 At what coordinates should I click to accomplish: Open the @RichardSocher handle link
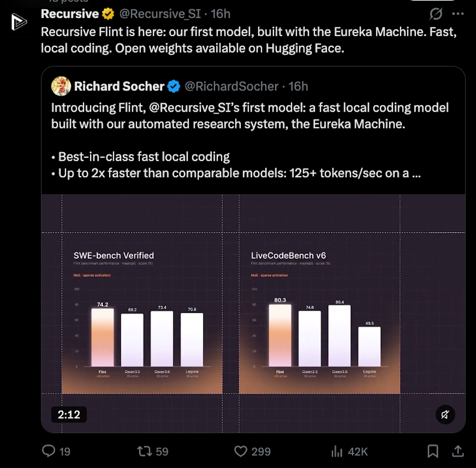231,87
